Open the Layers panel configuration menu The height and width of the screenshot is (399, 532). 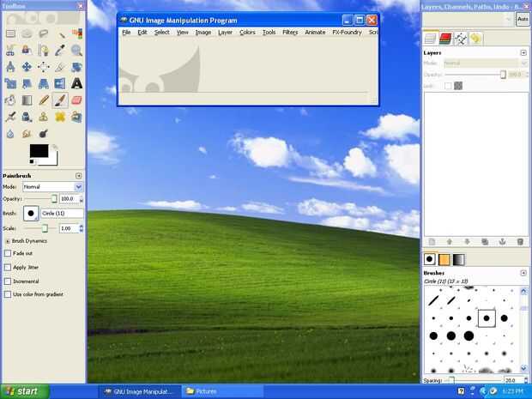[x=523, y=52]
